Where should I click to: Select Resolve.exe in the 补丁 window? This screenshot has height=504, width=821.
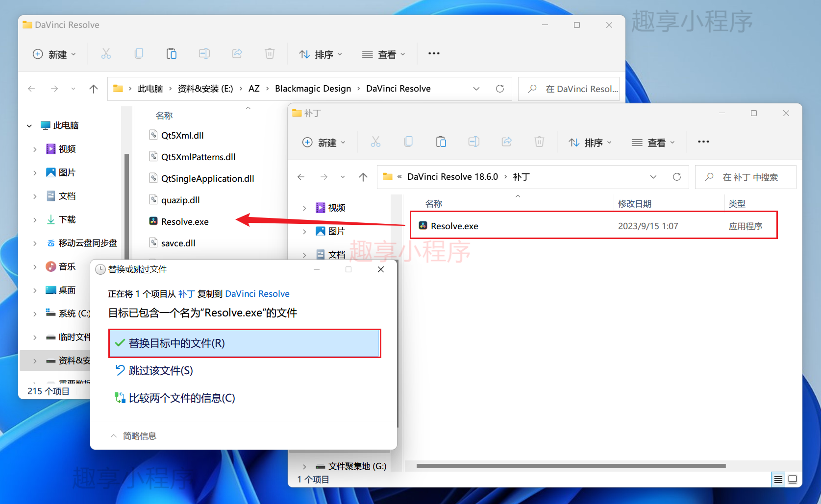(x=594, y=226)
